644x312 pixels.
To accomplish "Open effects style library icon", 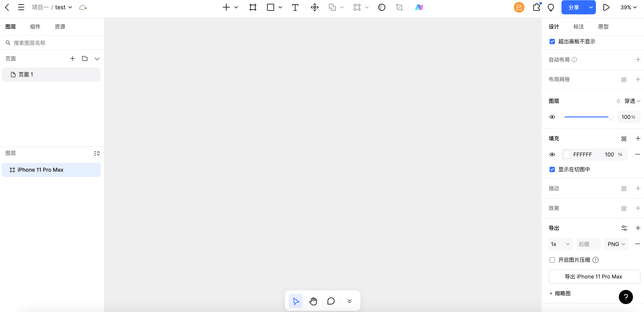I will pyautogui.click(x=624, y=208).
